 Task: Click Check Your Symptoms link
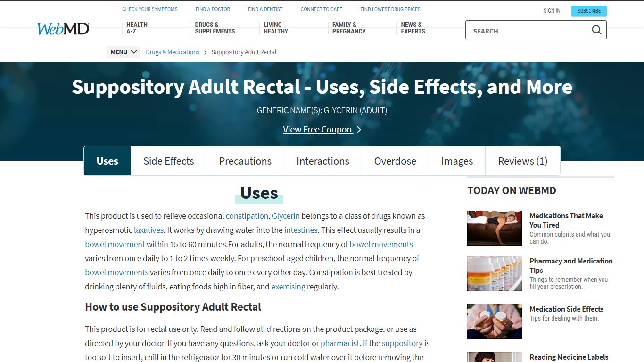click(x=150, y=9)
